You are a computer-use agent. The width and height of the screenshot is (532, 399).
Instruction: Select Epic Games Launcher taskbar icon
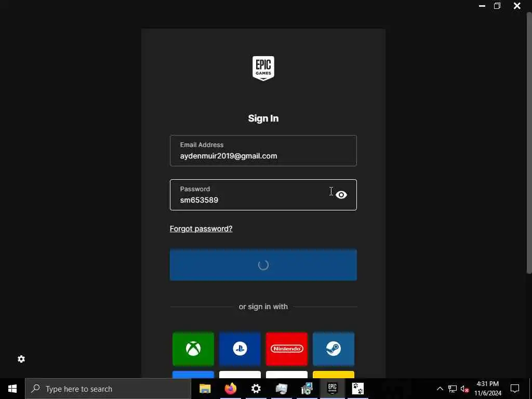pyautogui.click(x=332, y=389)
